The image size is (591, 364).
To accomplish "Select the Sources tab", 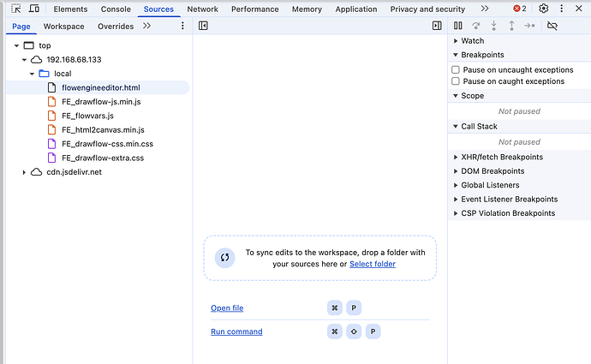I will [158, 9].
